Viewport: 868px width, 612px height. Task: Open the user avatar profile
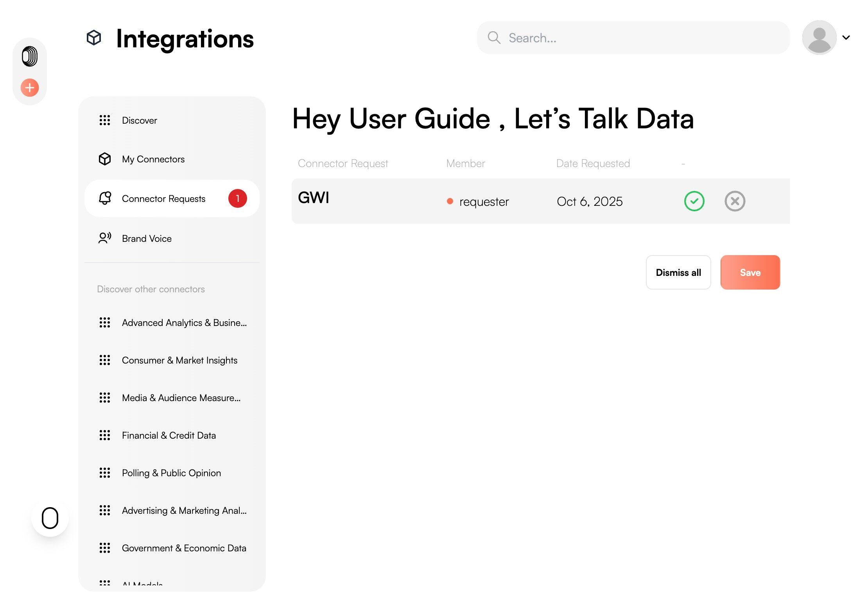click(x=819, y=38)
